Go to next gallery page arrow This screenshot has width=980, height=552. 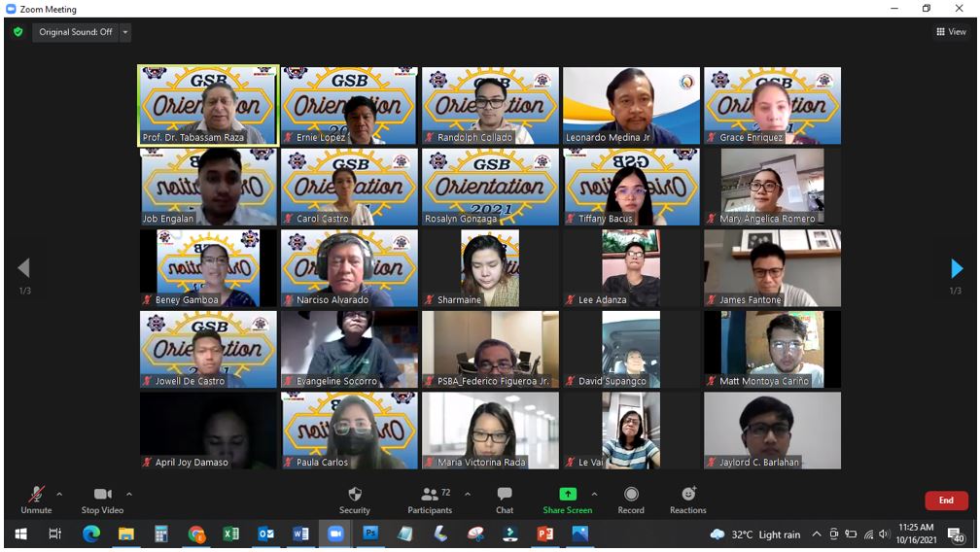(x=957, y=268)
